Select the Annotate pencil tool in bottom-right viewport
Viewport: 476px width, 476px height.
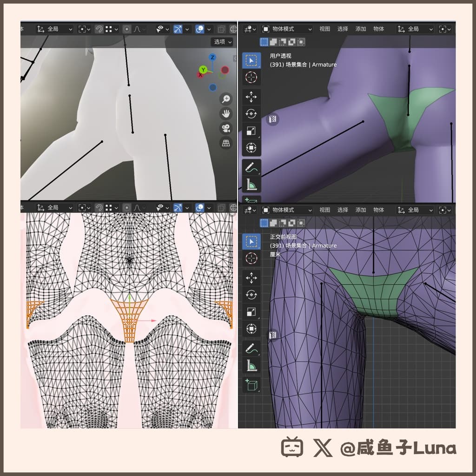pyautogui.click(x=251, y=348)
